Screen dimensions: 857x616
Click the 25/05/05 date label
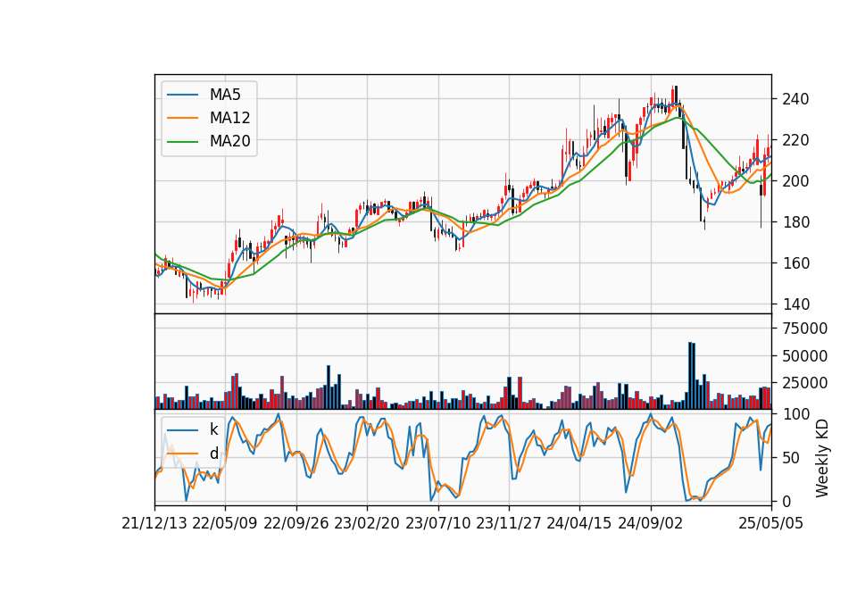771,523
